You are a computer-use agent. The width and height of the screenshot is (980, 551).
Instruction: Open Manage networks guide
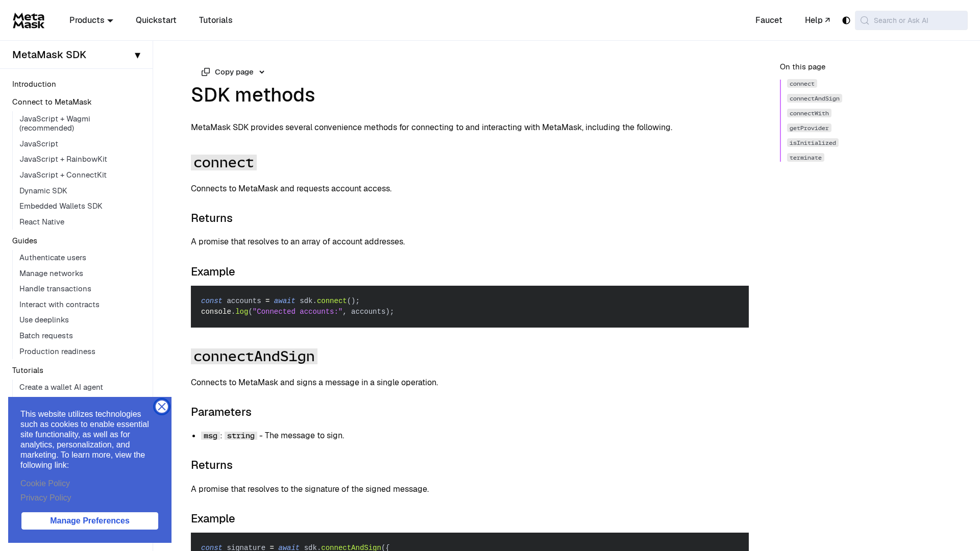(52, 273)
